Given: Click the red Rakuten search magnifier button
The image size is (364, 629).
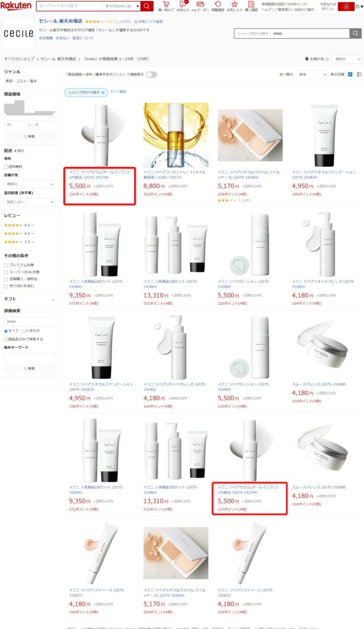Looking at the screenshot, I should point(147,6).
